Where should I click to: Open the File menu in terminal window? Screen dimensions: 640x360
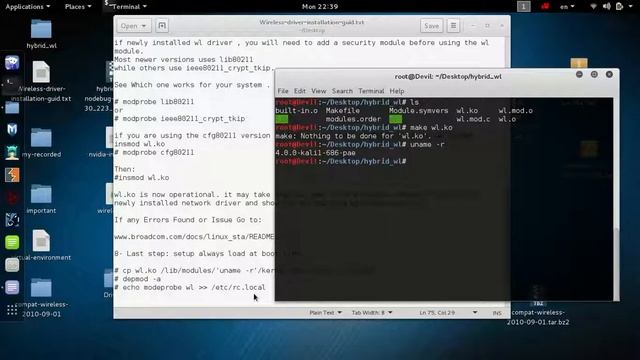click(x=283, y=91)
